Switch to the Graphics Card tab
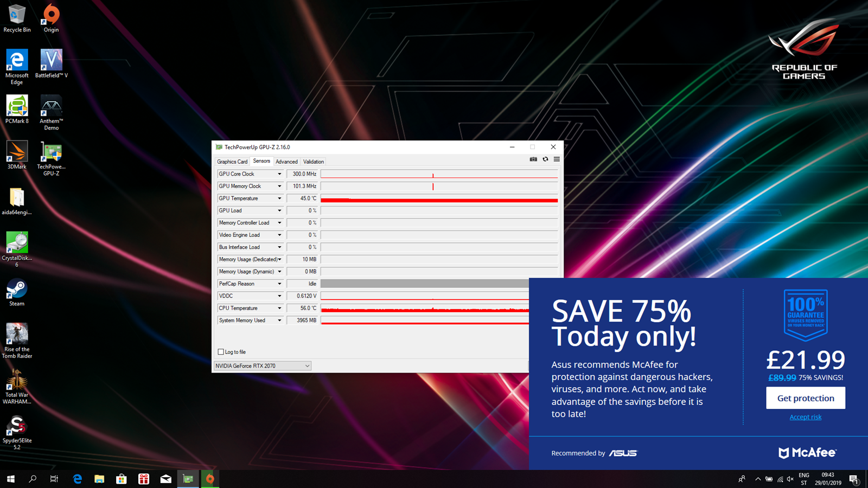This screenshot has width=868, height=488. pos(232,162)
